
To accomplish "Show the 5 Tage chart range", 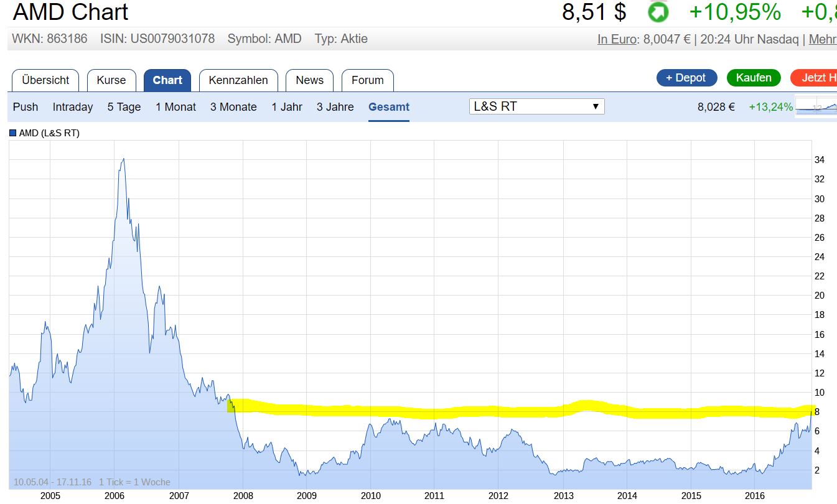I will (x=124, y=107).
